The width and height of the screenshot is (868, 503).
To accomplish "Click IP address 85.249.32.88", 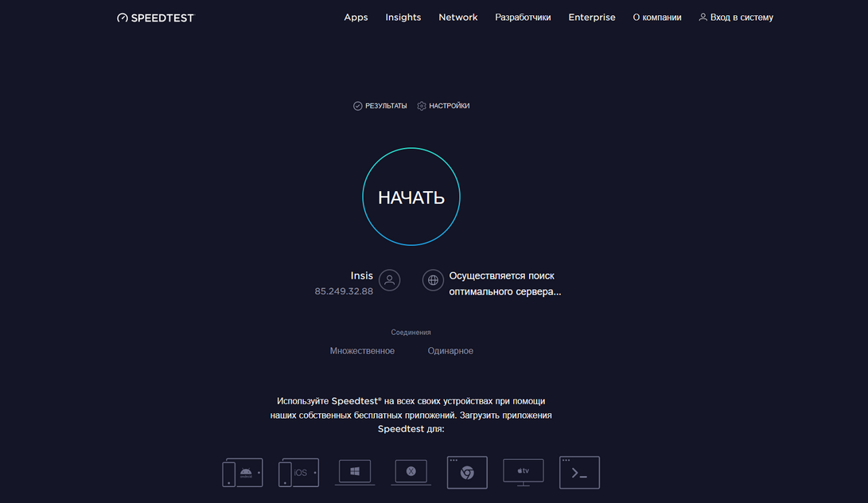I will (344, 291).
